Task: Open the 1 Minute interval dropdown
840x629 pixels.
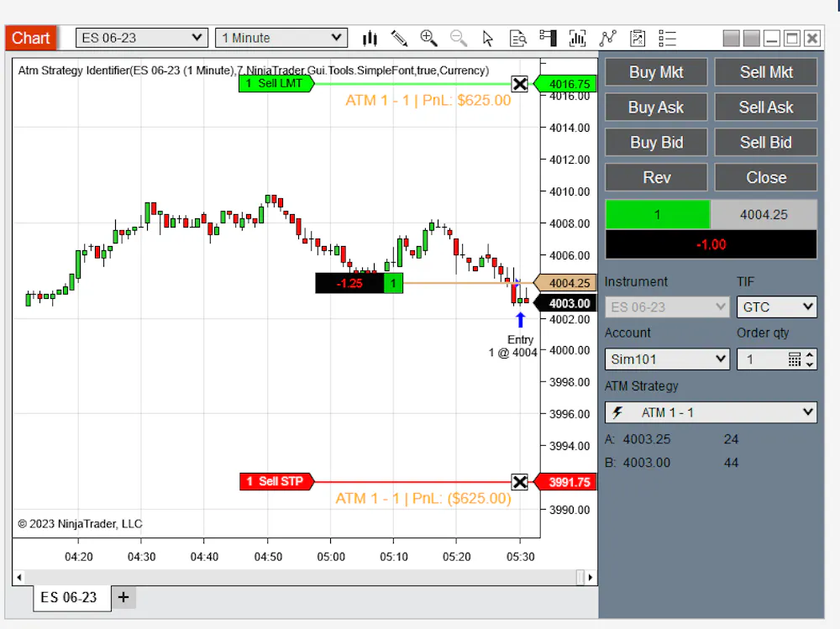Action: [281, 38]
